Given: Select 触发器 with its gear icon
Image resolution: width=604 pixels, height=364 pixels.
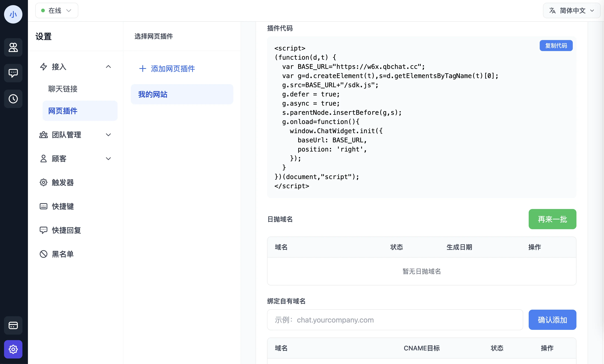Looking at the screenshot, I should click(62, 182).
